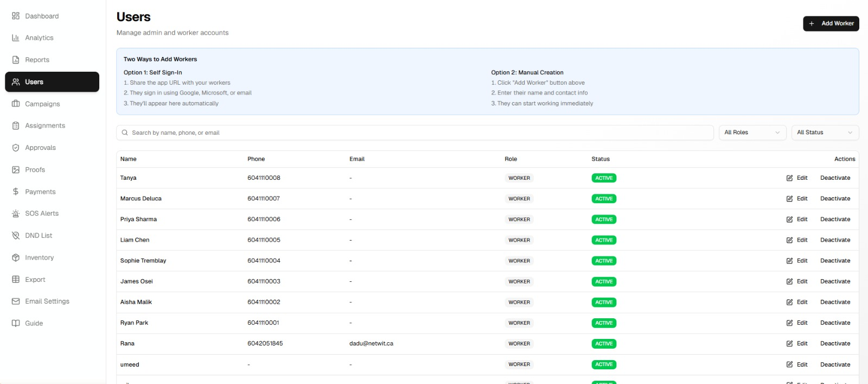
Task: Click the Dashboard grid icon in sidebar
Action: (16, 16)
